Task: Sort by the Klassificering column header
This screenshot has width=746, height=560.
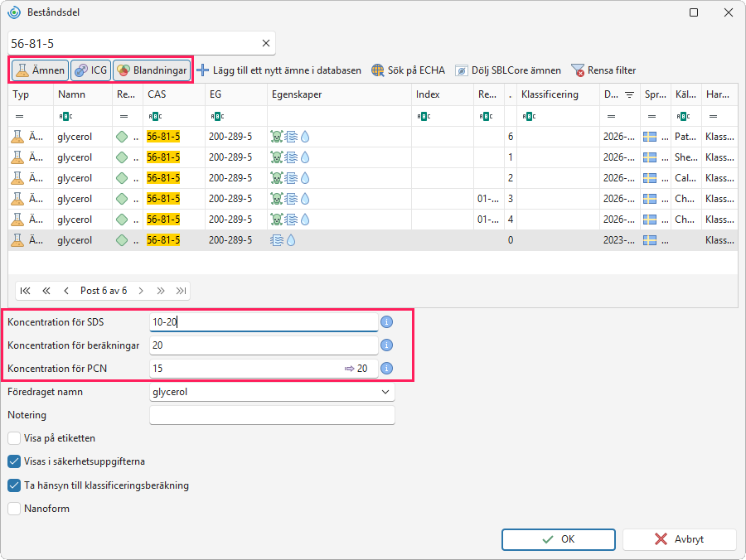Action: pos(558,94)
